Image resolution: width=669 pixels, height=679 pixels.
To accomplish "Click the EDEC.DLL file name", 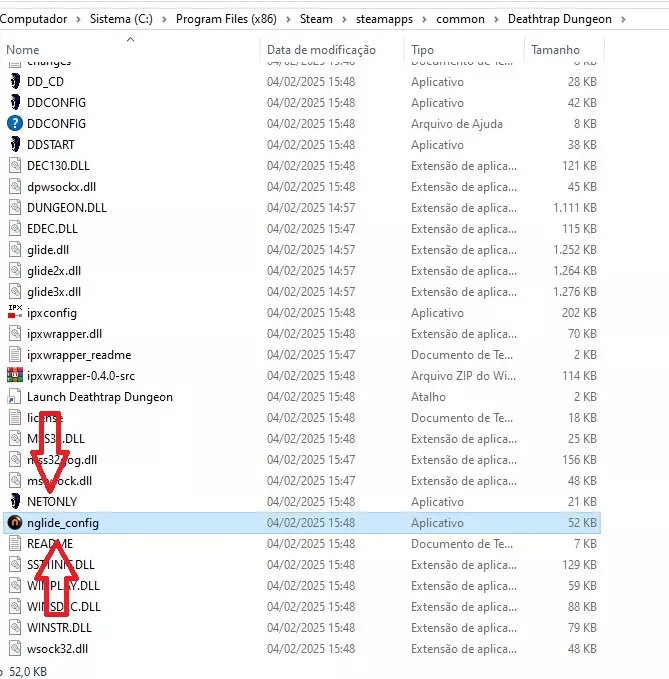I will 52,229.
